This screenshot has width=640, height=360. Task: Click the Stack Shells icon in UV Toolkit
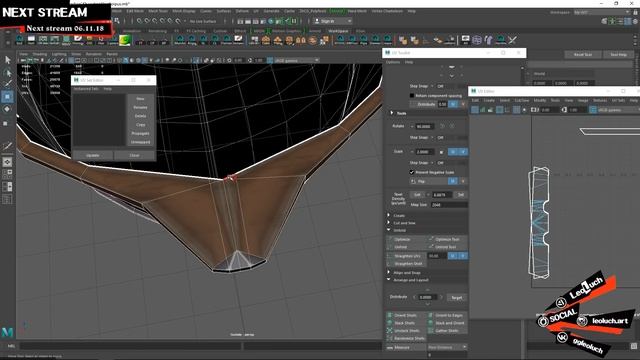(x=390, y=323)
